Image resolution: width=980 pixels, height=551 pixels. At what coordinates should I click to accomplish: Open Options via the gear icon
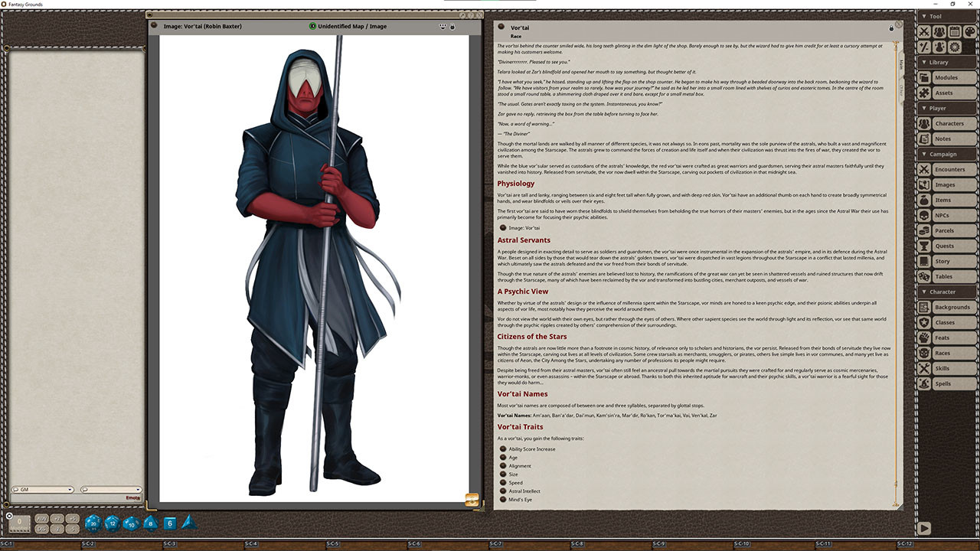click(x=954, y=47)
